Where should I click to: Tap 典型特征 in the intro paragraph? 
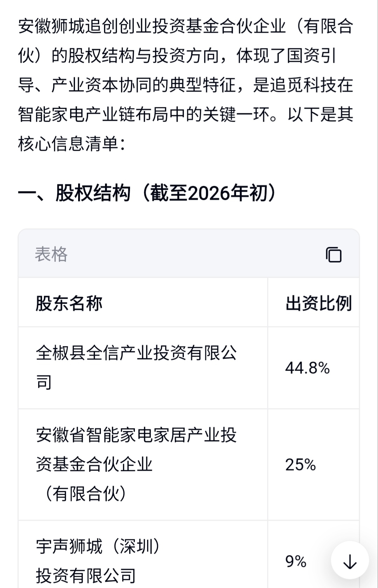click(x=202, y=85)
